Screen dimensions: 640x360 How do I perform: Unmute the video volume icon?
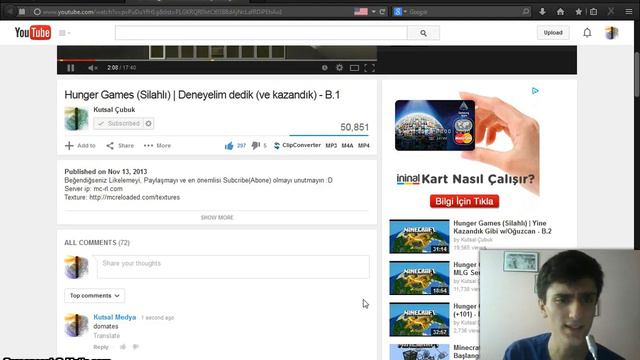click(x=93, y=68)
